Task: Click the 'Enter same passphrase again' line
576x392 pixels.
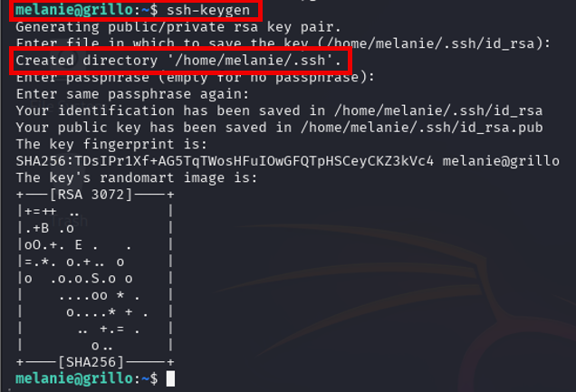Action: coord(129,95)
